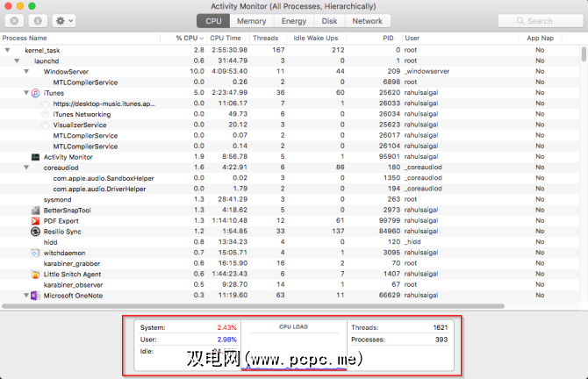
Task: Open the gear actions menu
Action: coord(64,21)
